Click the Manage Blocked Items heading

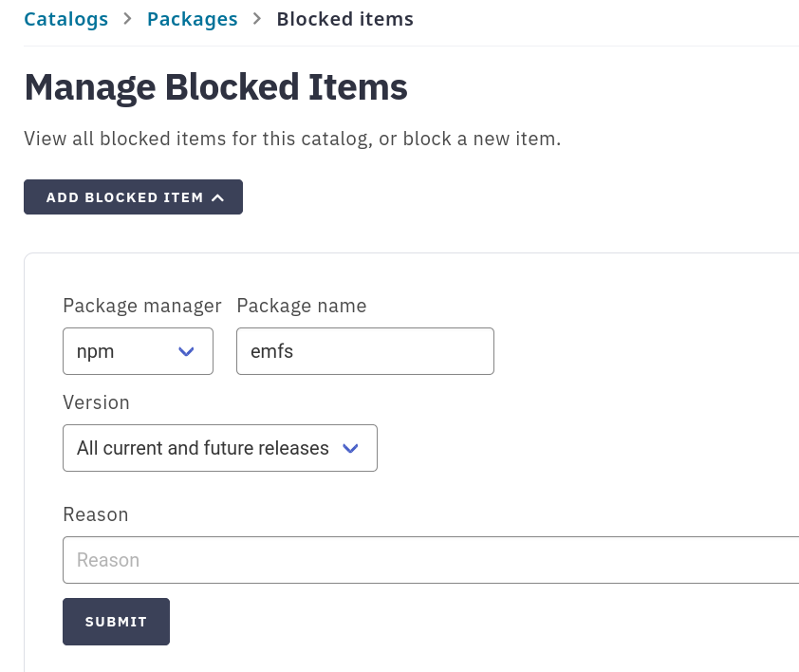[x=215, y=86]
